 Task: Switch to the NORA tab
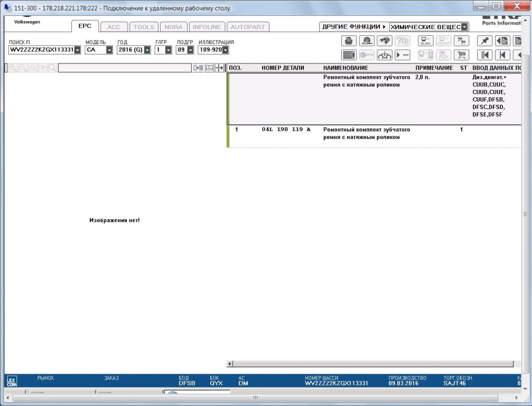click(173, 27)
